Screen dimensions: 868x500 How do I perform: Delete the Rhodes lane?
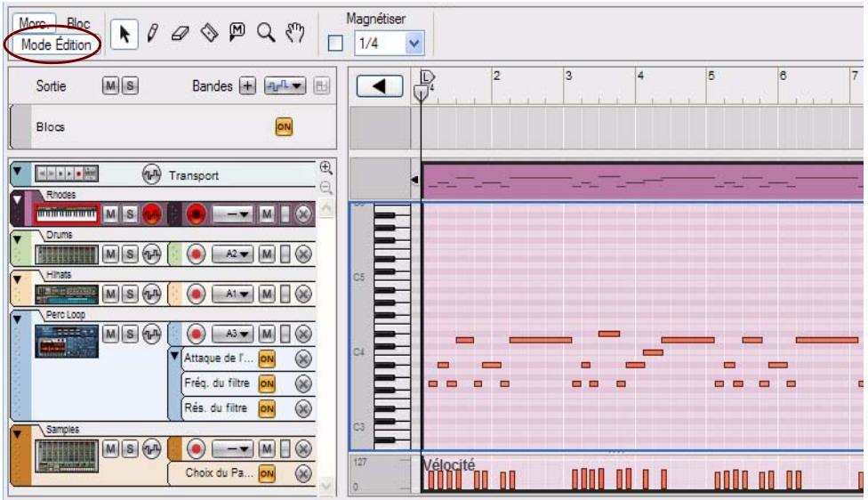click(x=303, y=214)
